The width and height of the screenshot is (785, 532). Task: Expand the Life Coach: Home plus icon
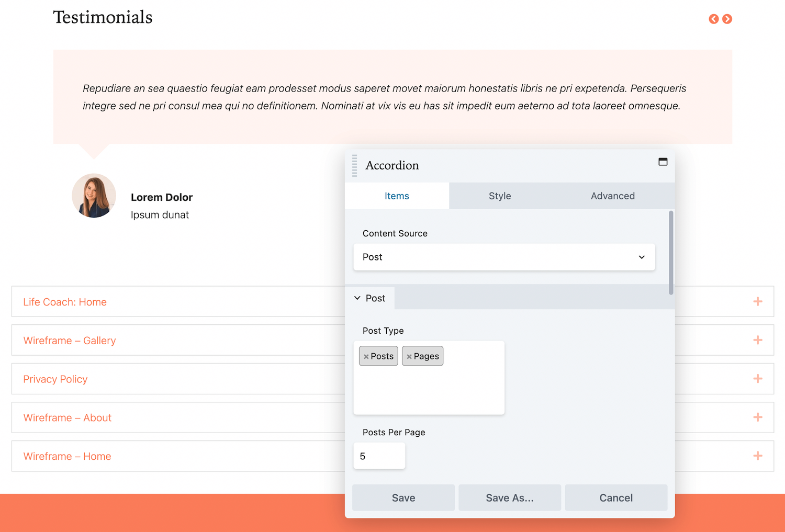[x=757, y=301]
